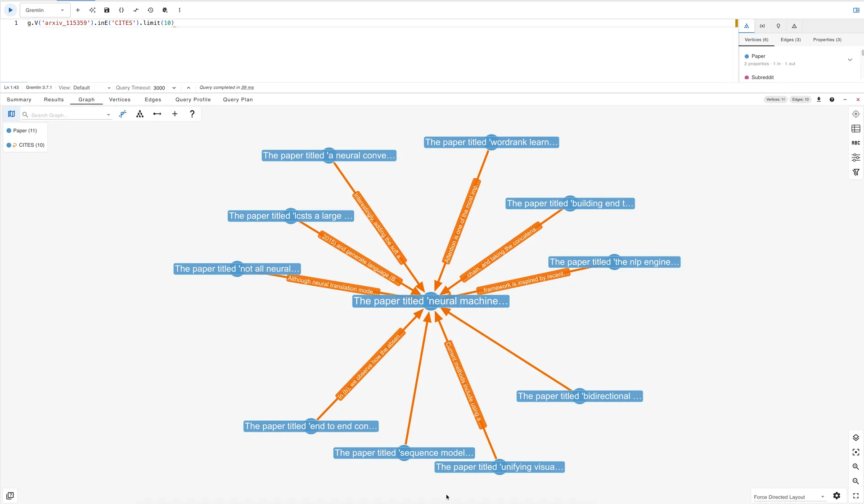Image resolution: width=864 pixels, height=504 pixels.
Task: Collapse the editor with up caret
Action: (189, 88)
